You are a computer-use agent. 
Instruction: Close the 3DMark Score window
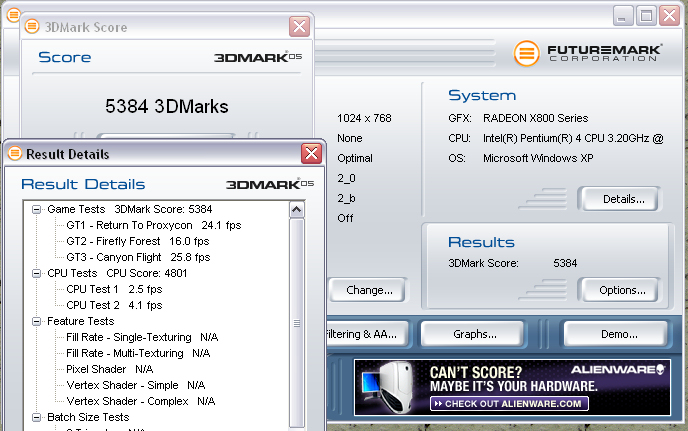tap(300, 27)
